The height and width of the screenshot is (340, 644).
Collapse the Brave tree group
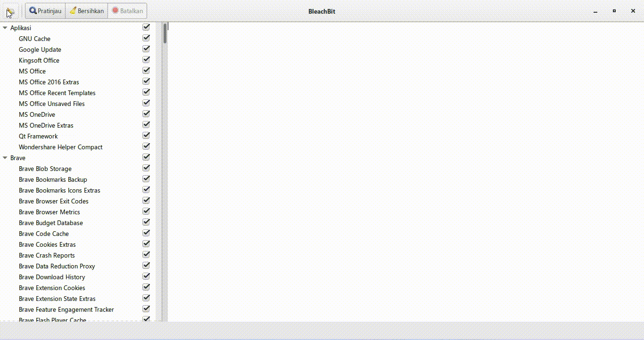(x=5, y=158)
